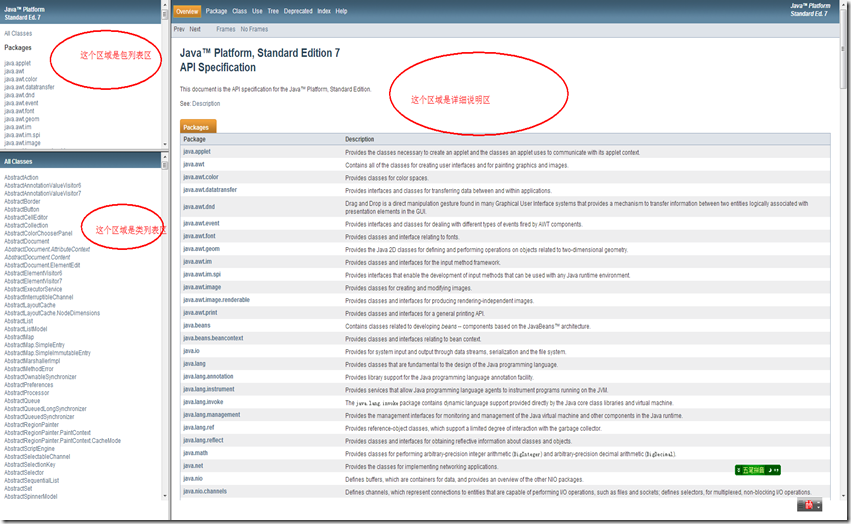
Task: Click the All Classes frame heading
Action: (x=18, y=162)
